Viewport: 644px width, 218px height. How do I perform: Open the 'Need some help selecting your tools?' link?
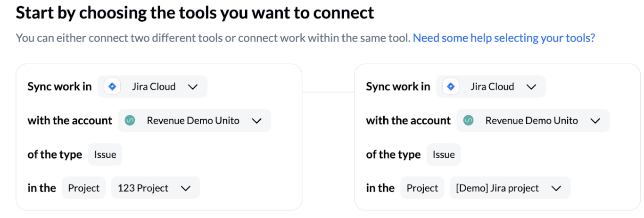pos(504,38)
